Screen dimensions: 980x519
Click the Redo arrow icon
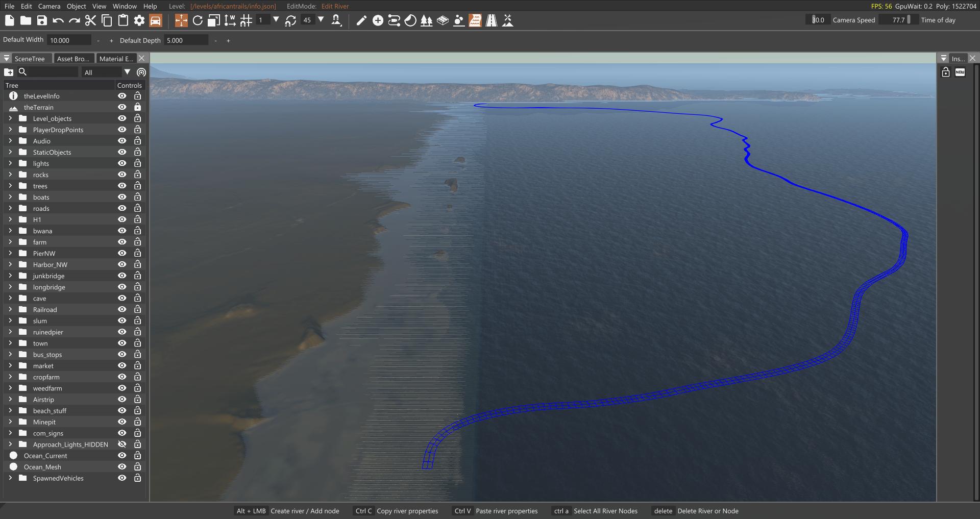[75, 20]
